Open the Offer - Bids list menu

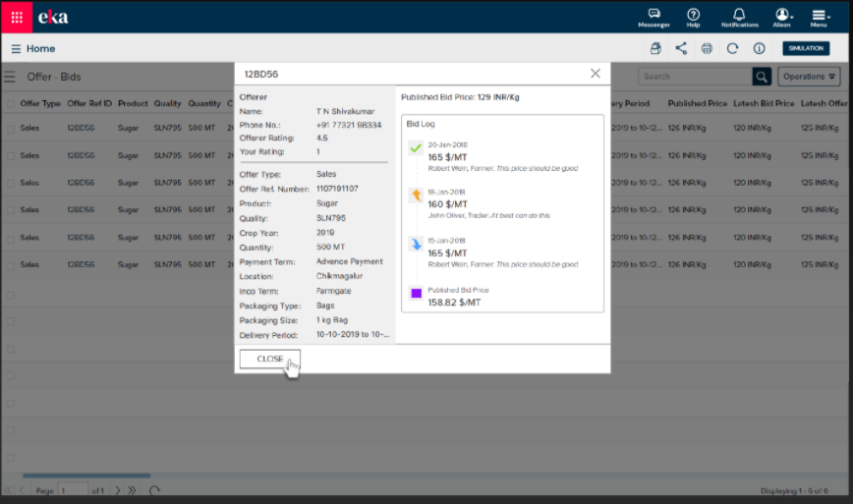point(10,77)
